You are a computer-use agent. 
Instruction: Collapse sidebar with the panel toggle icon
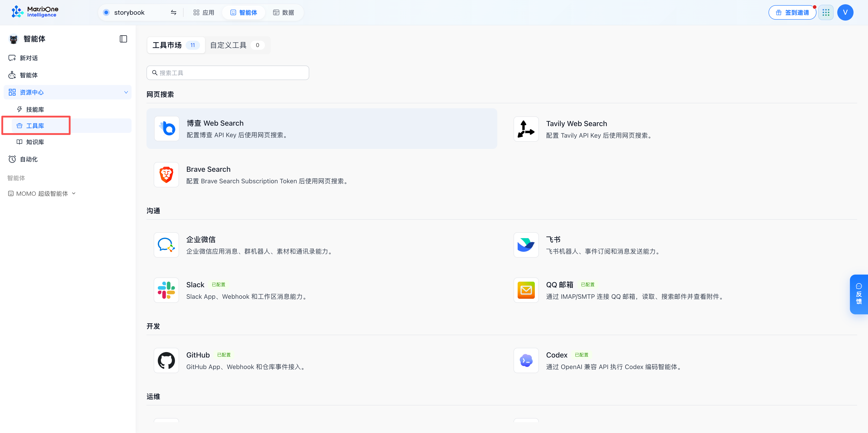123,39
